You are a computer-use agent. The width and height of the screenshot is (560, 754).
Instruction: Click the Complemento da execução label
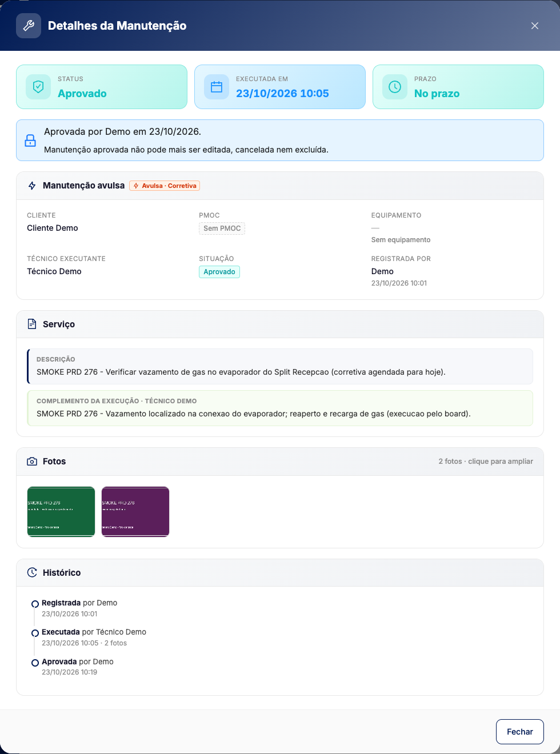pos(117,401)
